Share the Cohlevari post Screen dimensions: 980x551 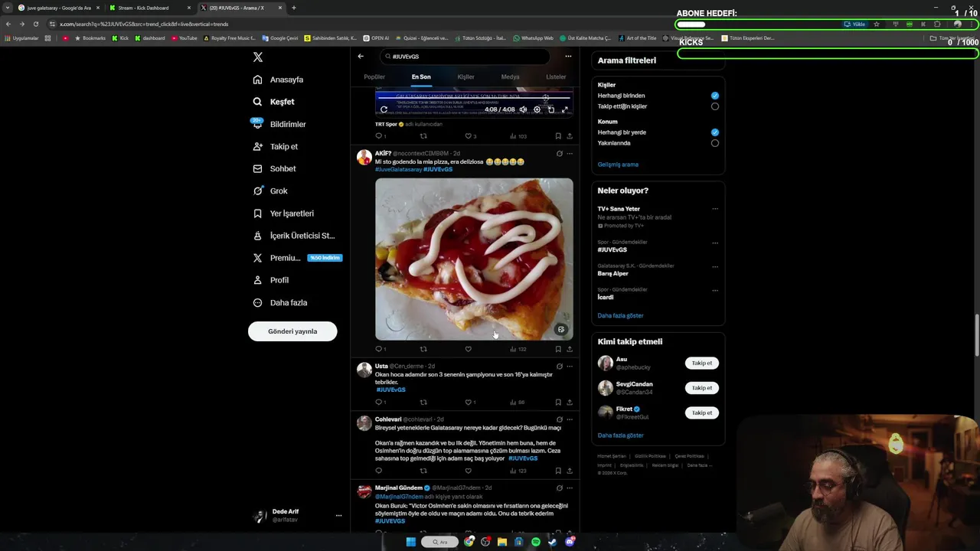click(570, 471)
